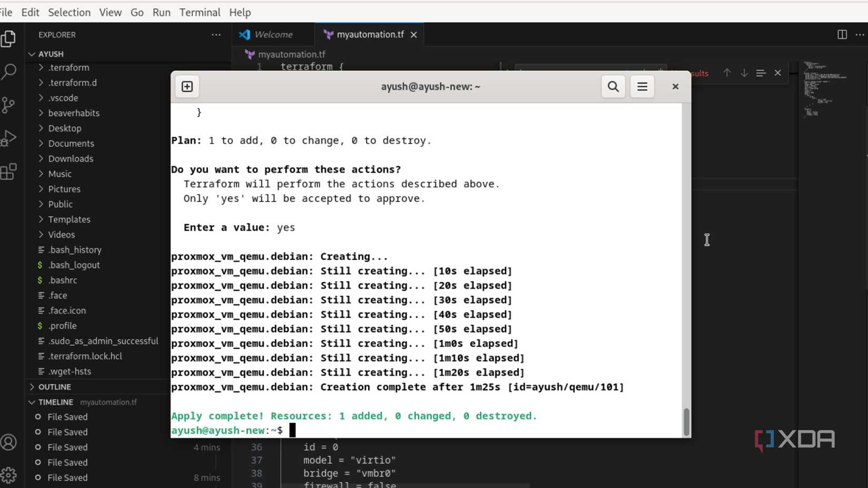Open the Search view in activity bar

[x=8, y=72]
